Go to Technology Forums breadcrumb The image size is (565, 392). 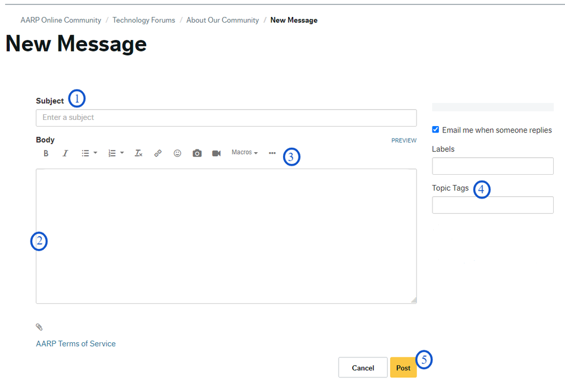pos(144,20)
